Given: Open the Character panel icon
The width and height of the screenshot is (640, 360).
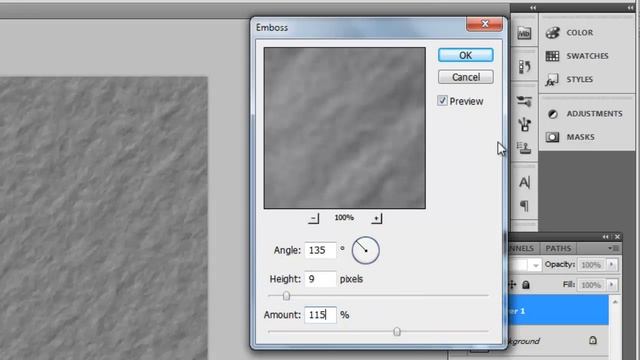Looking at the screenshot, I should (x=524, y=182).
